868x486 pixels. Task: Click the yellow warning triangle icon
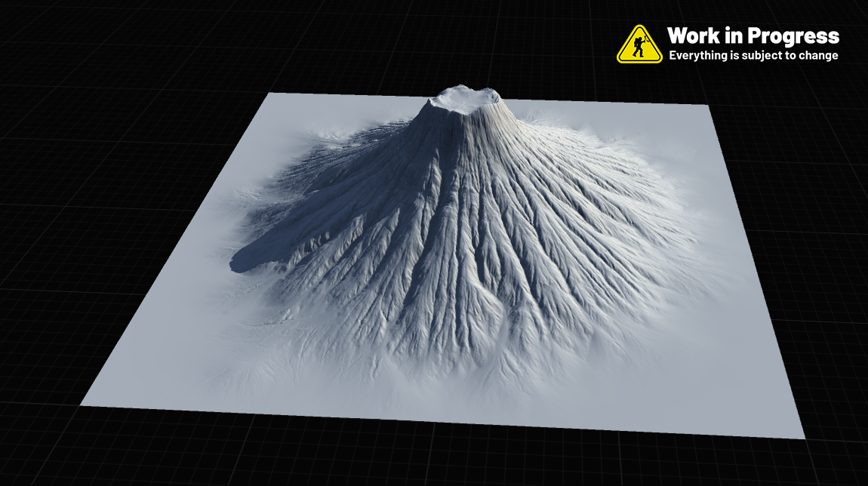point(639,45)
